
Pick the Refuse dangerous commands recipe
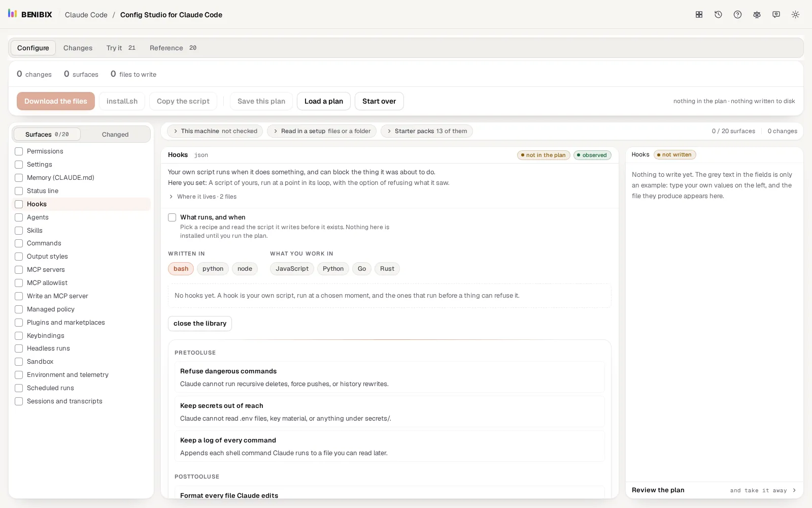click(390, 377)
